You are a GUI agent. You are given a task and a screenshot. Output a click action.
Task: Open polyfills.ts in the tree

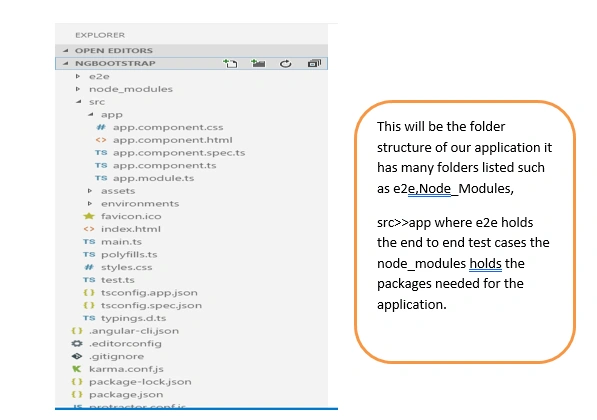[x=129, y=254]
